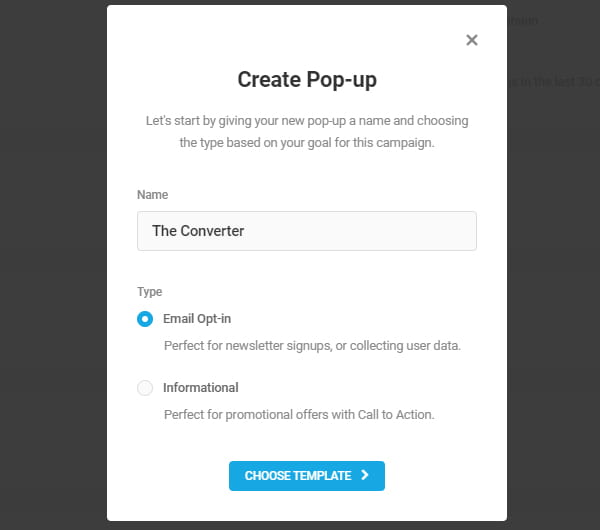Click the Create Pop-up heading

(307, 80)
